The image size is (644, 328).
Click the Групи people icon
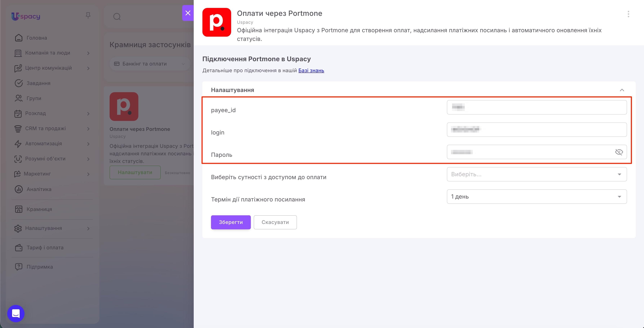[19, 98]
